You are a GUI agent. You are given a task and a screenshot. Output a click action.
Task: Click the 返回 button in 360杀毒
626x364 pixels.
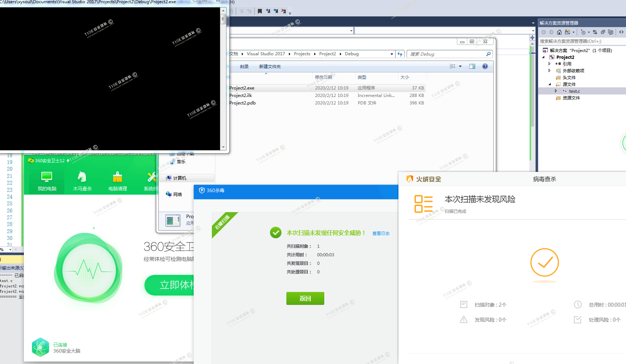point(305,298)
